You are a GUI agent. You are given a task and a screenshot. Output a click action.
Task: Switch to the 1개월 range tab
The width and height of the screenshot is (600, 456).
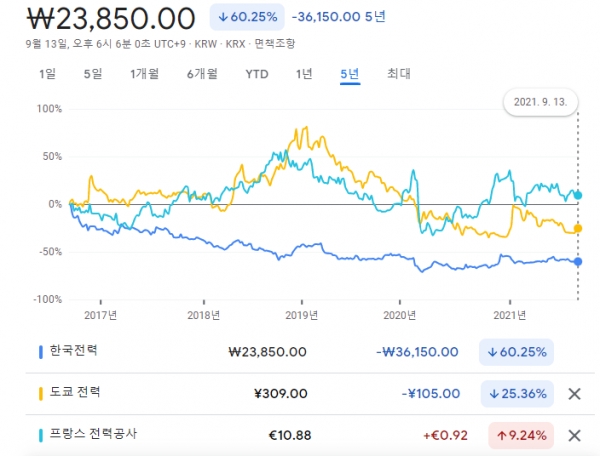tap(145, 73)
